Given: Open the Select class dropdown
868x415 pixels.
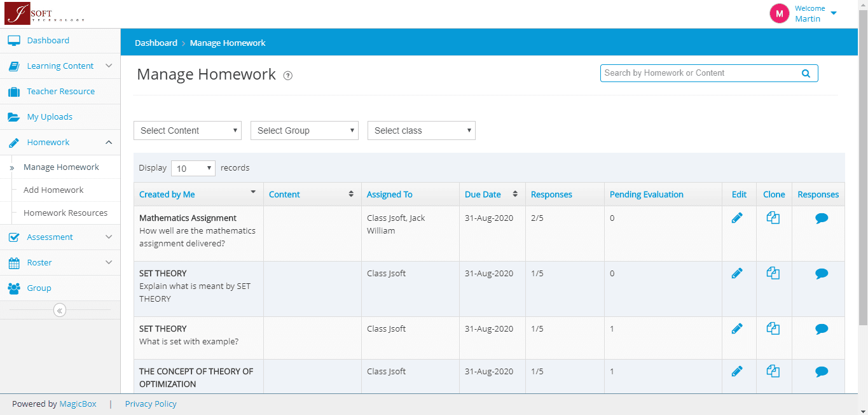Looking at the screenshot, I should point(422,130).
